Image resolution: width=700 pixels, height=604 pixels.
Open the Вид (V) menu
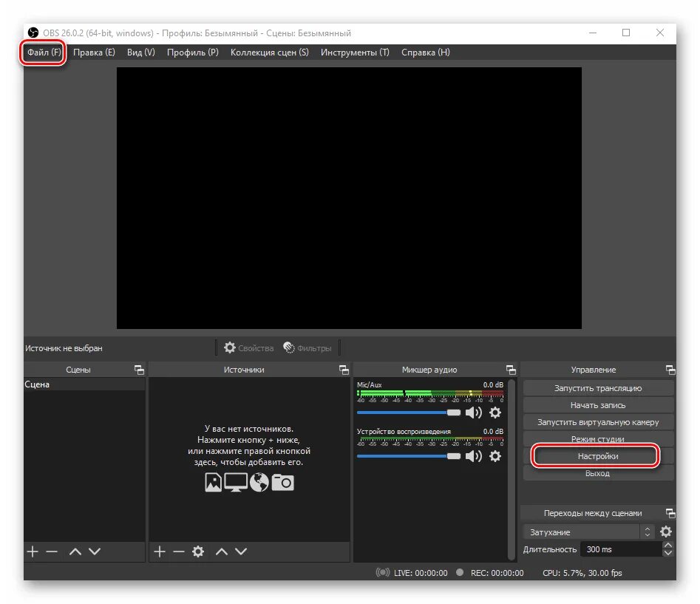140,52
